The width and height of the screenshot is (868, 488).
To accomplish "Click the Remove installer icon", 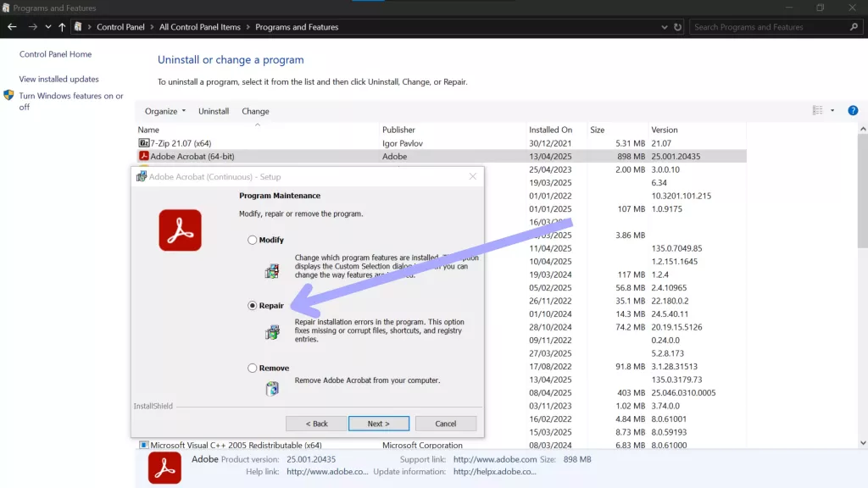I will point(273,388).
